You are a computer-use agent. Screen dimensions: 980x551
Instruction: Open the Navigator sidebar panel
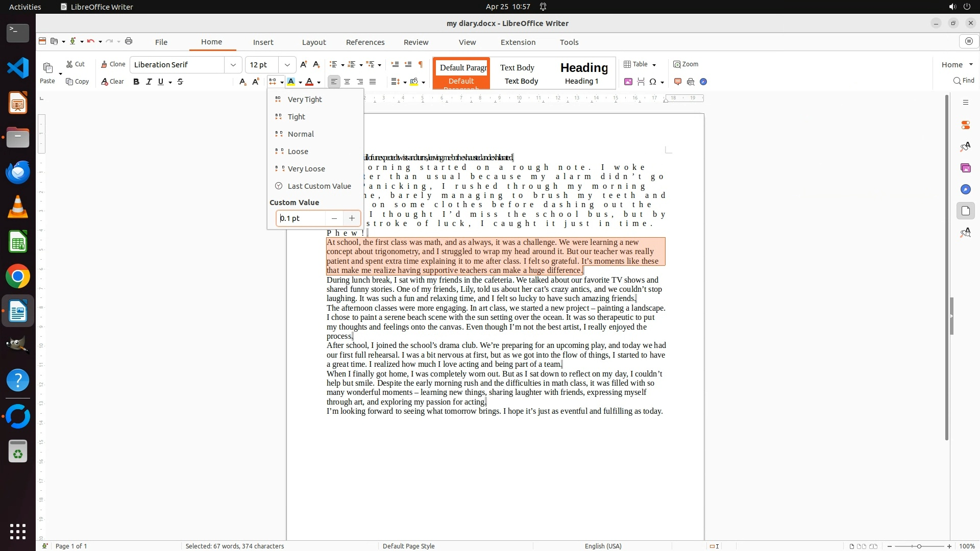coord(965,189)
